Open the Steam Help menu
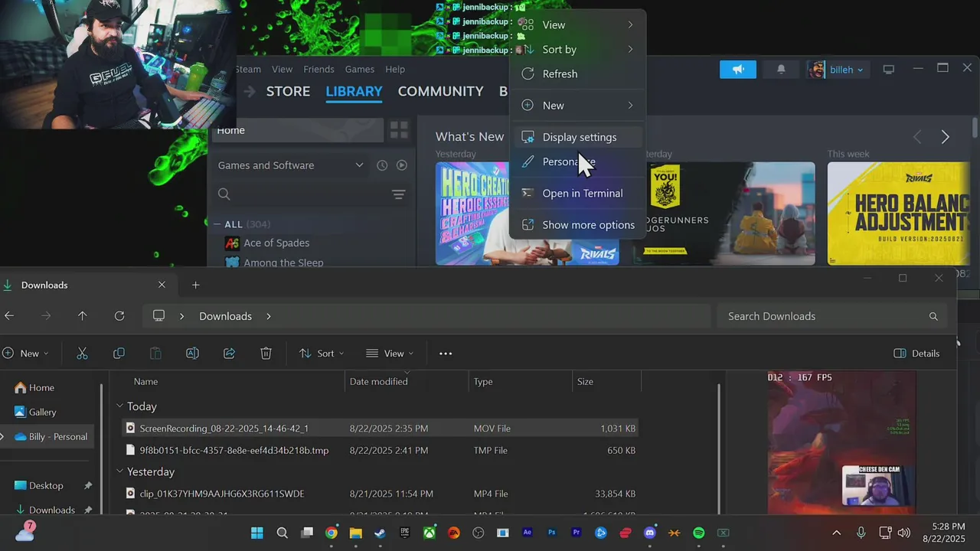 395,70
